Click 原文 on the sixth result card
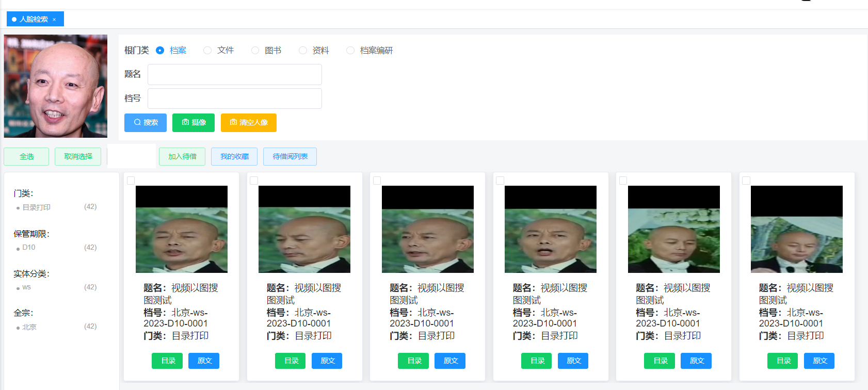Viewport: 868px width, 390px height. (819, 361)
